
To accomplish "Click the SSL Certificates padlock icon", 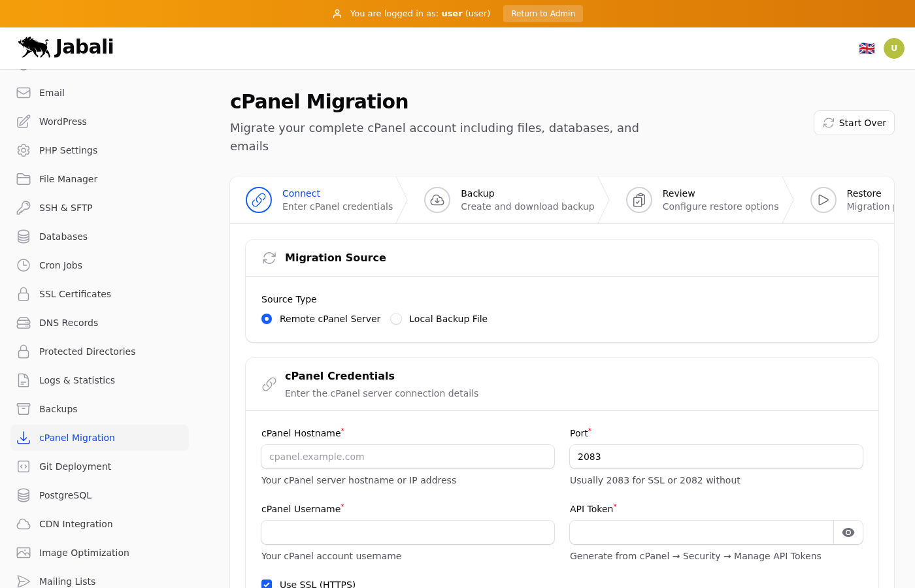I will 24,294.
